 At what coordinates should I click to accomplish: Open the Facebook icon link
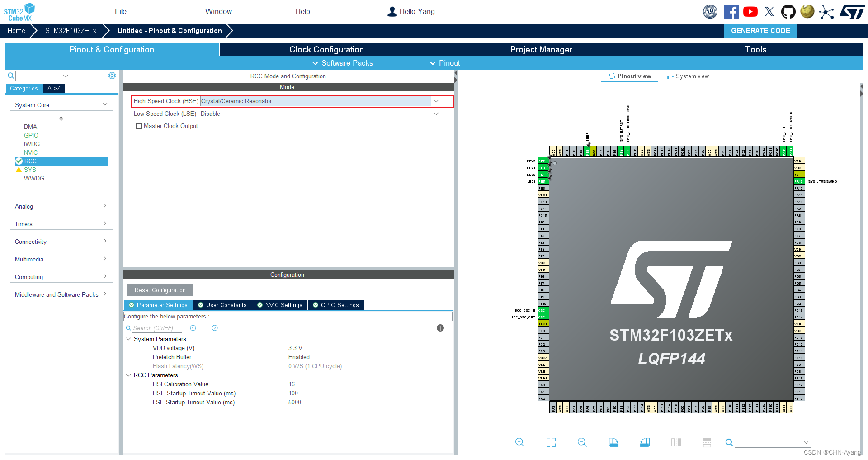pyautogui.click(x=731, y=12)
